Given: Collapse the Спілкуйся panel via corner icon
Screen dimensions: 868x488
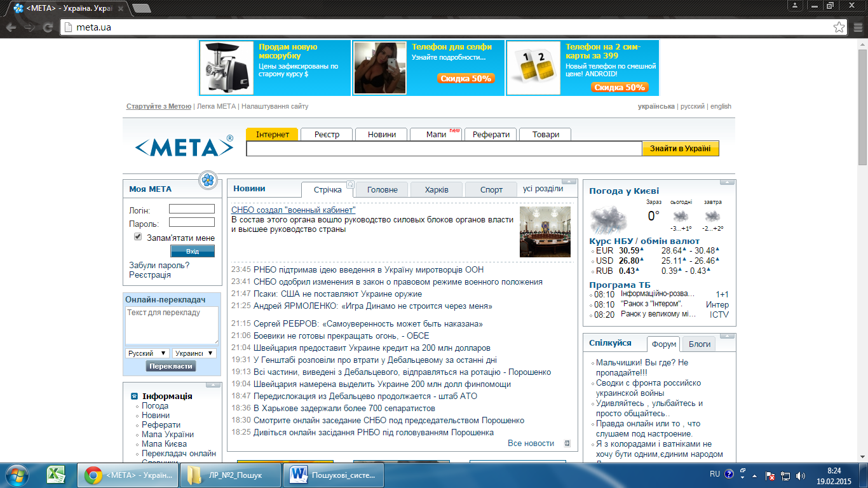Looking at the screenshot, I should click(x=728, y=335).
